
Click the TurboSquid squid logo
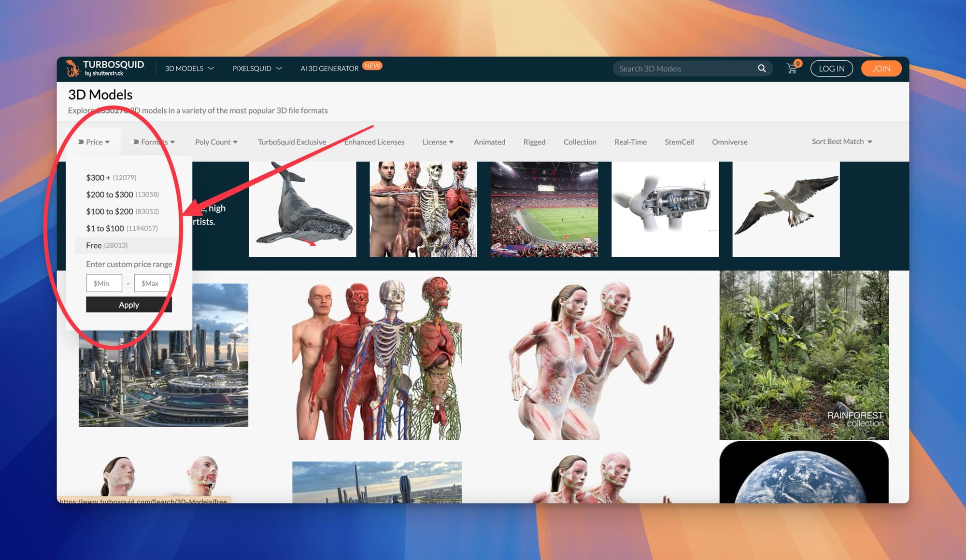(73, 69)
